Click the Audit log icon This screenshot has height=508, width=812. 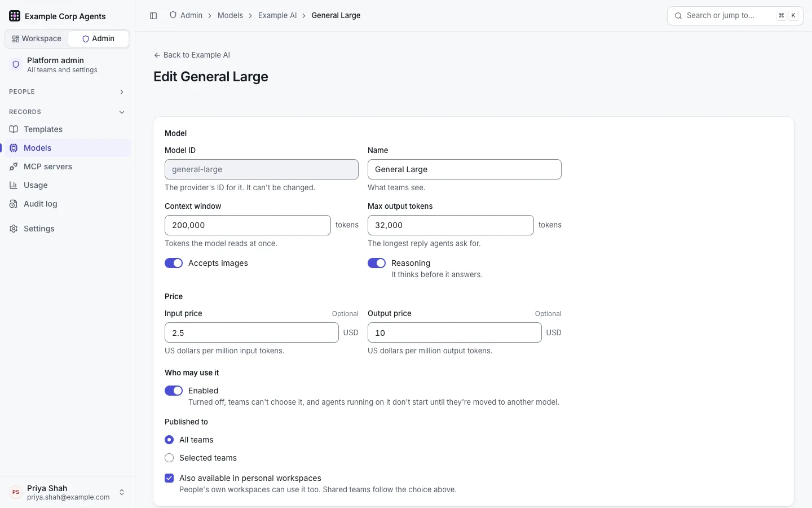[14, 204]
